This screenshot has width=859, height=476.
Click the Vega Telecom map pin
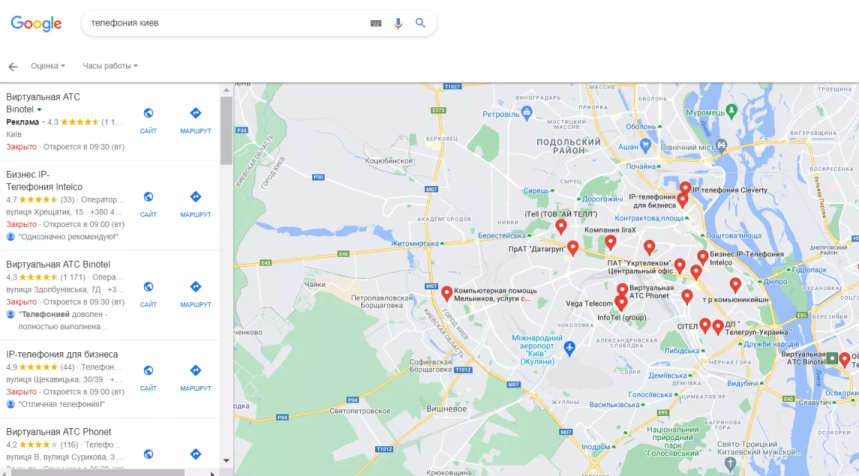point(620,303)
